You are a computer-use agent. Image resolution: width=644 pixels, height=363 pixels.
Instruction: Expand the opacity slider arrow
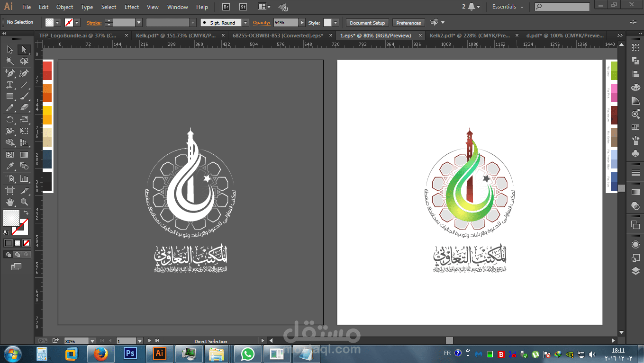[302, 23]
